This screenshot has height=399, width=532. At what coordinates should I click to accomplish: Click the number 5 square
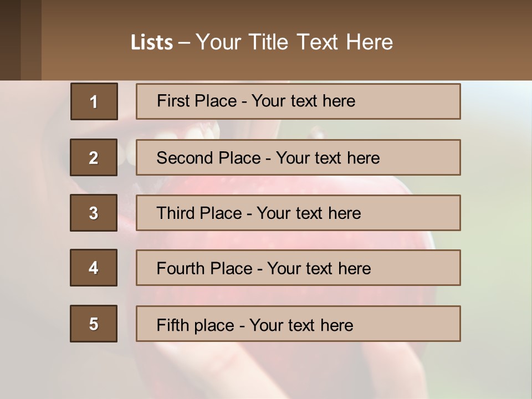click(94, 324)
